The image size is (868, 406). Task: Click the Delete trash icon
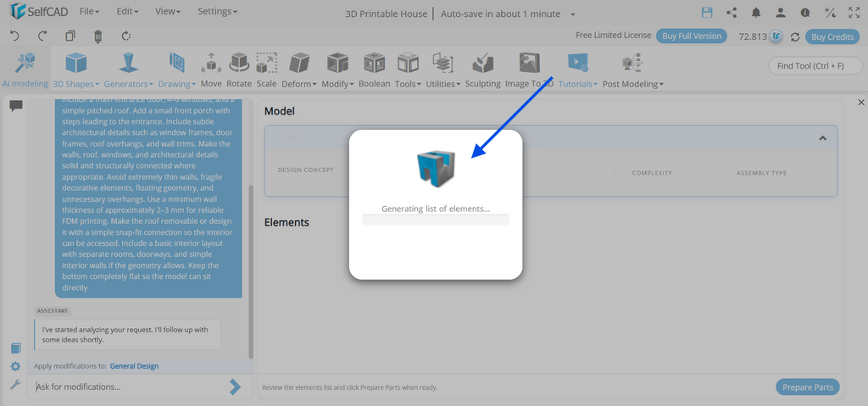pos(98,36)
